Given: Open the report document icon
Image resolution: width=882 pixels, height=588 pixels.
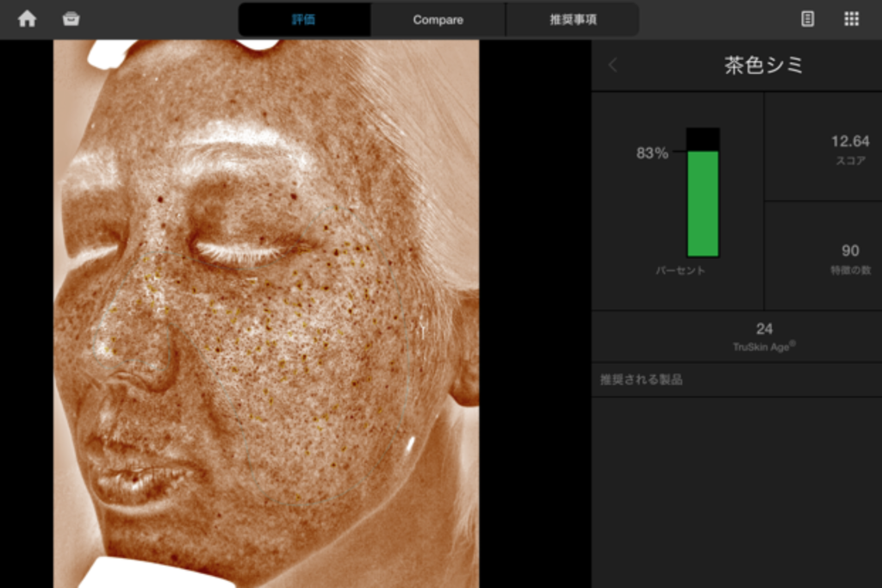Looking at the screenshot, I should 807,19.
